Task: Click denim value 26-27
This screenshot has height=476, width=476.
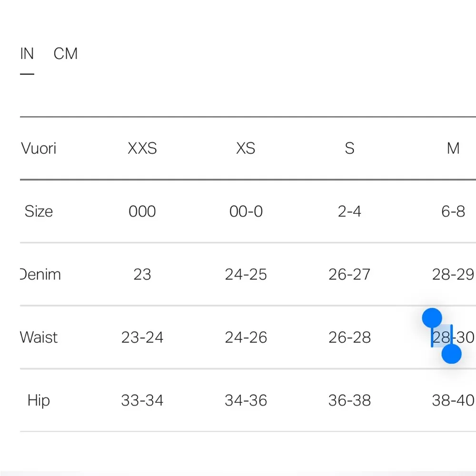Action: pos(349,275)
